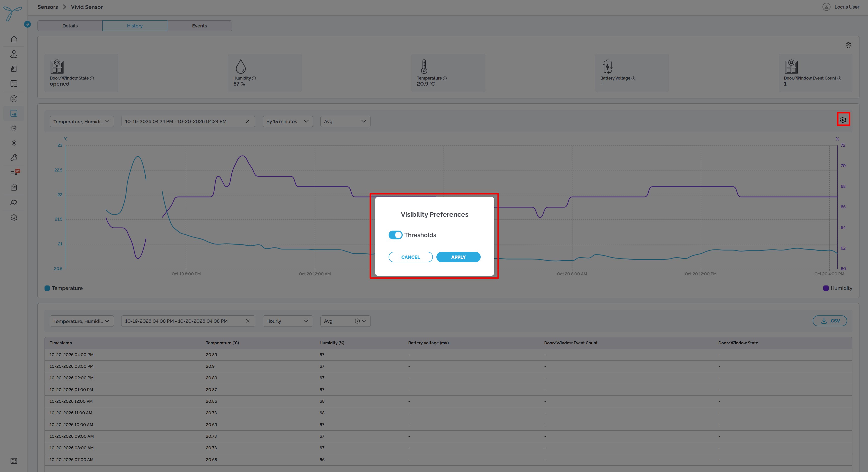The height and width of the screenshot is (472, 868).
Task: Click Humidity info icon on card
Action: (254, 78)
